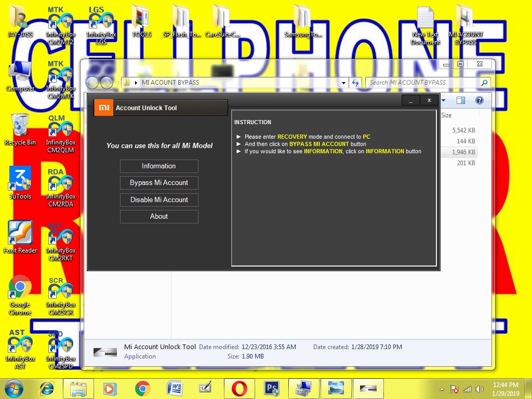Select the file row sized 5,542 KB
532x399 pixels.
459,130
